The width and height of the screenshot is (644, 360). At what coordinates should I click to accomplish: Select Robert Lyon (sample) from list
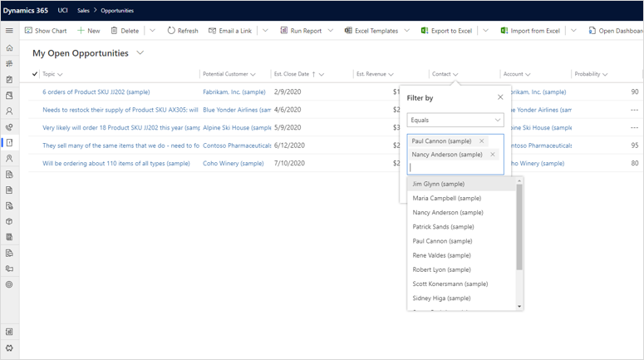pyautogui.click(x=462, y=269)
